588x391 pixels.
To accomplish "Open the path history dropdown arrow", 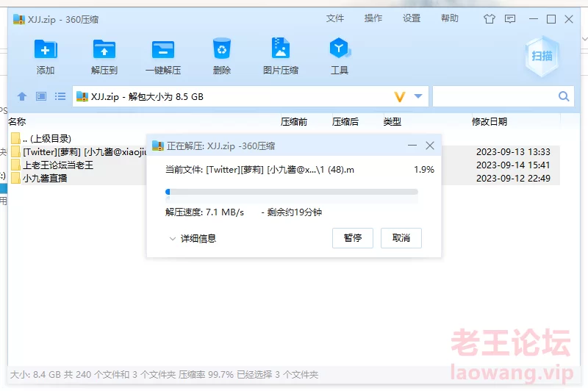I will [418, 96].
